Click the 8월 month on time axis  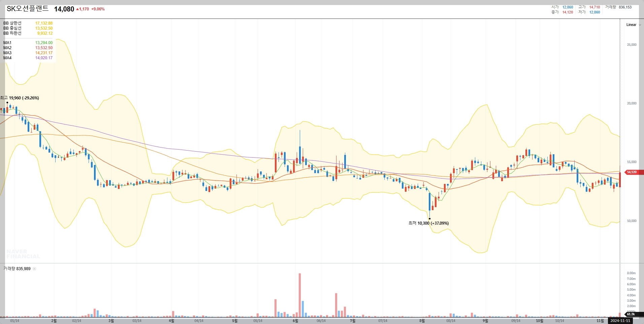pyautogui.click(x=422, y=321)
